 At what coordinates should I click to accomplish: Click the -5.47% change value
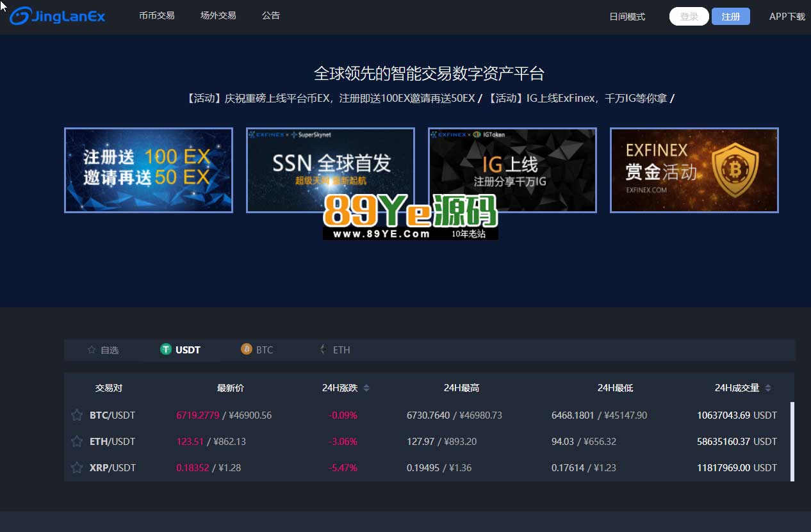pos(343,468)
